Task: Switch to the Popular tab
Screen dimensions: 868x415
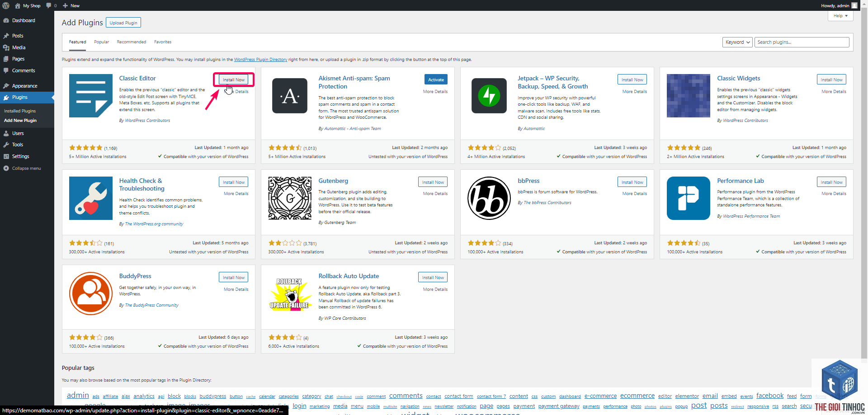Action: point(102,42)
